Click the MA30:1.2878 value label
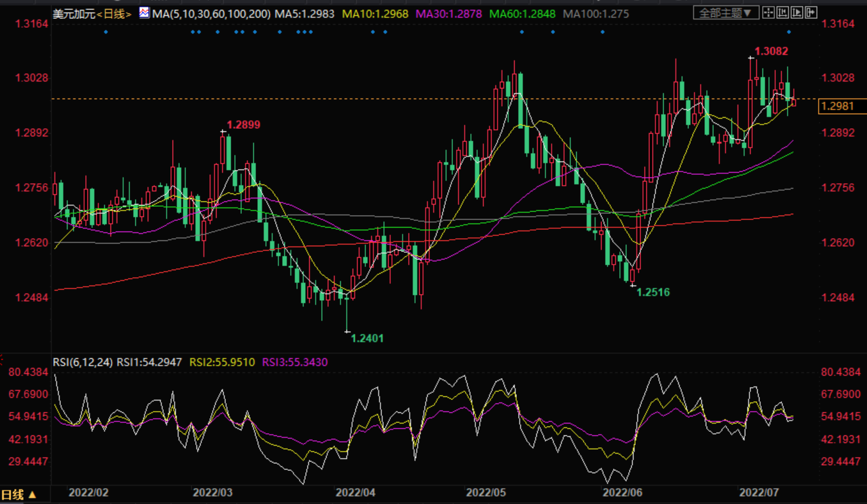 coord(449,14)
